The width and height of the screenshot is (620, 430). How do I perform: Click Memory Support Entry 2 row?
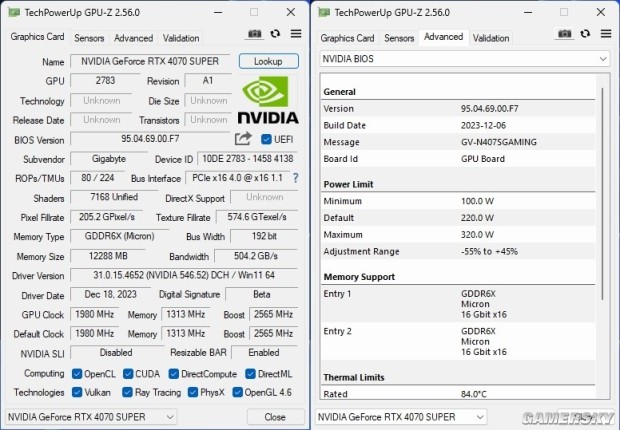point(458,341)
